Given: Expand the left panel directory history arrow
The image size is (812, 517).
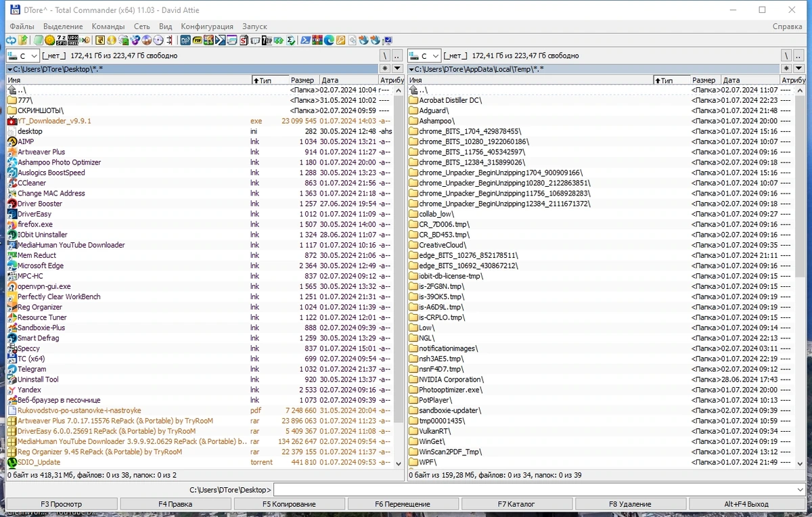Looking at the screenshot, I should pos(397,69).
